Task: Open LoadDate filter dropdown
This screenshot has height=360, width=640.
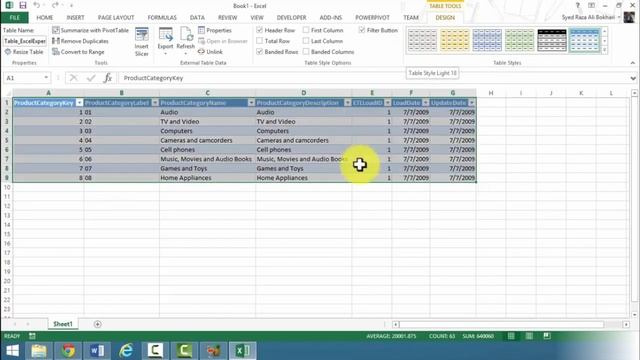Action: tap(426, 103)
